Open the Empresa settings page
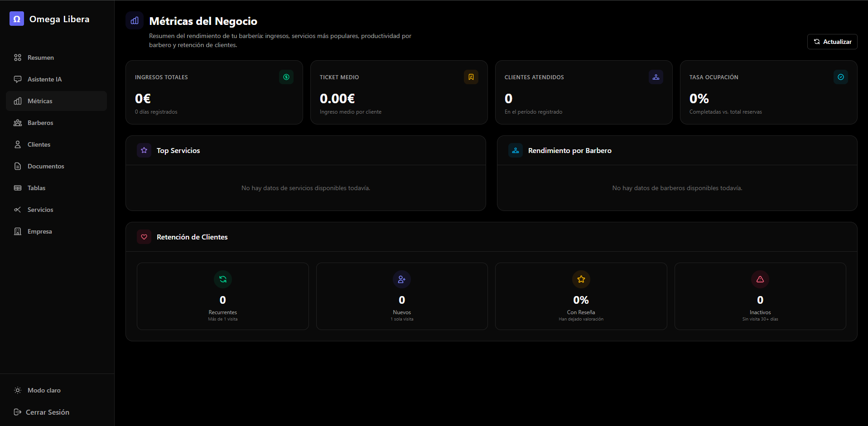 (57, 231)
